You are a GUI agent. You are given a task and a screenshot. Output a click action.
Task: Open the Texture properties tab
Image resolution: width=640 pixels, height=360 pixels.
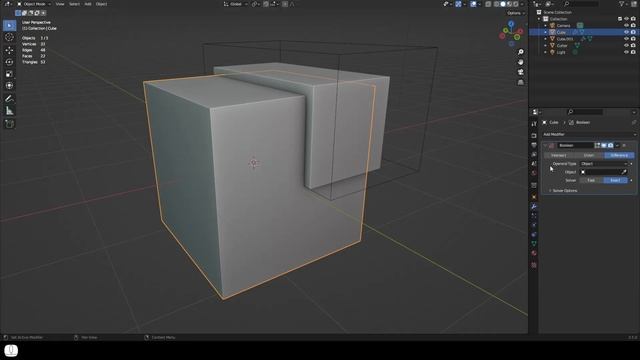[x=534, y=265]
